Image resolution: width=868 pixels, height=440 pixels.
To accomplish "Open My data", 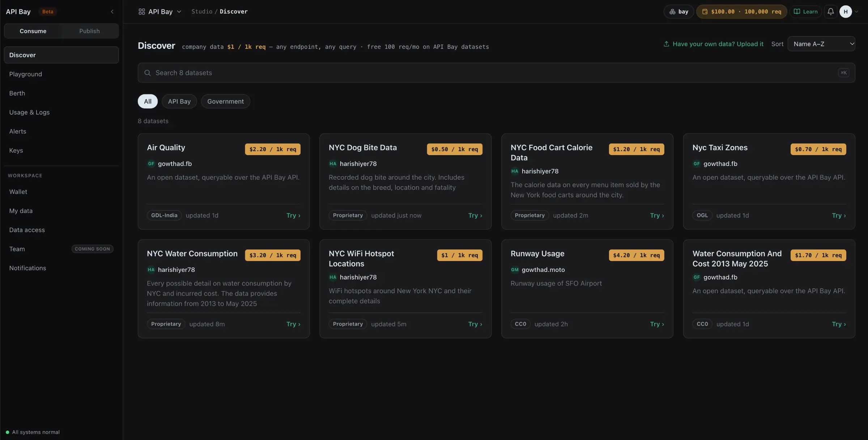I will (x=61, y=211).
